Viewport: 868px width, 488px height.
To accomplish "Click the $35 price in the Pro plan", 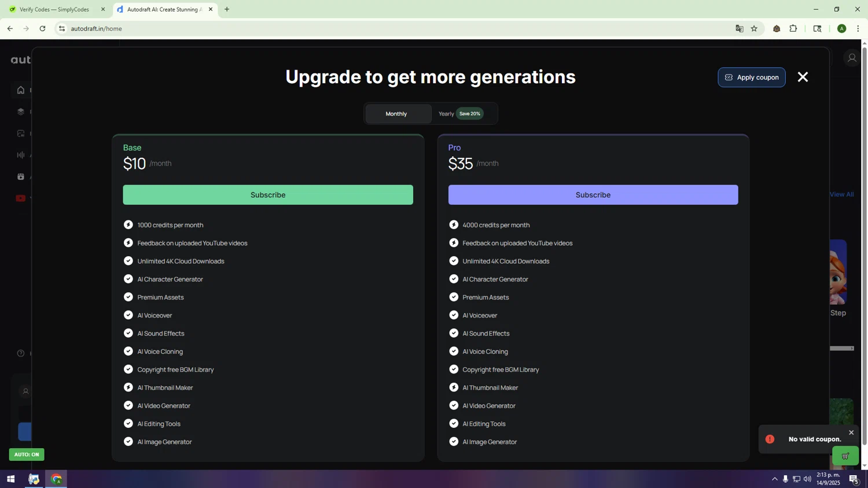I will tap(461, 164).
